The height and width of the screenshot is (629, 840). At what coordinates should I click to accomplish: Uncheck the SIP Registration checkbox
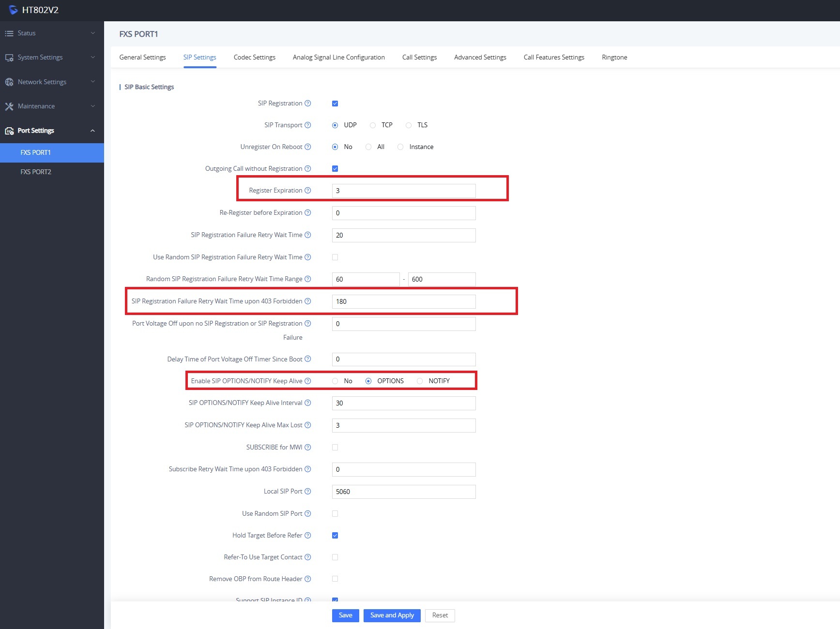335,104
